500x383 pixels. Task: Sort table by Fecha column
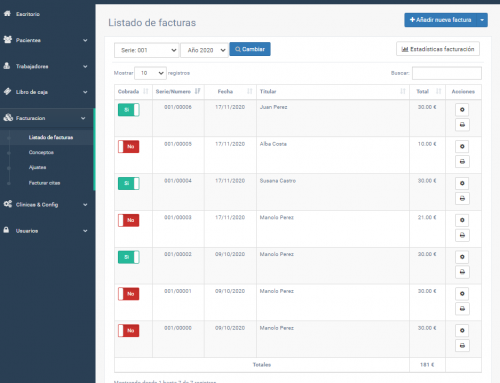point(230,92)
